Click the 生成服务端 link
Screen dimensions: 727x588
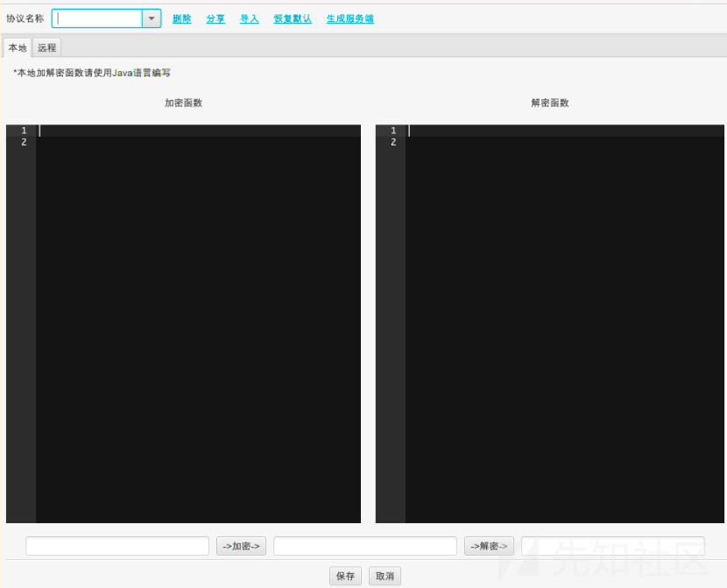349,18
